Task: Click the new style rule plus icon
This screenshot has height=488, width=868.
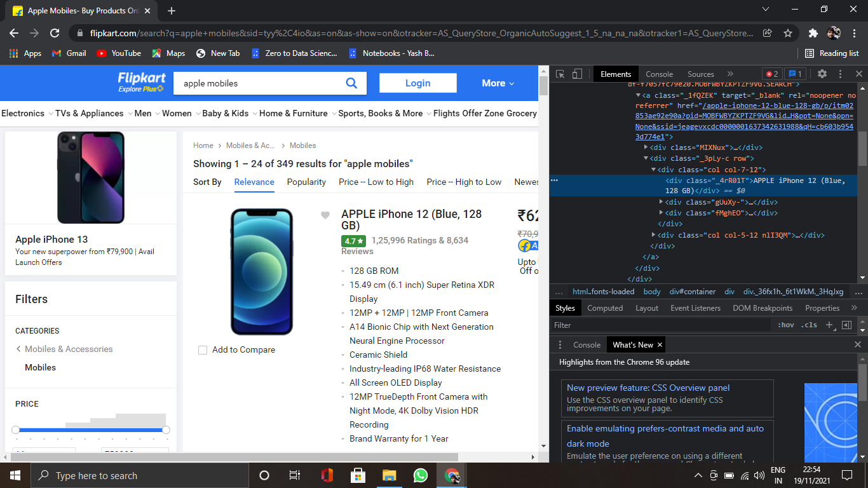Action: click(x=829, y=325)
